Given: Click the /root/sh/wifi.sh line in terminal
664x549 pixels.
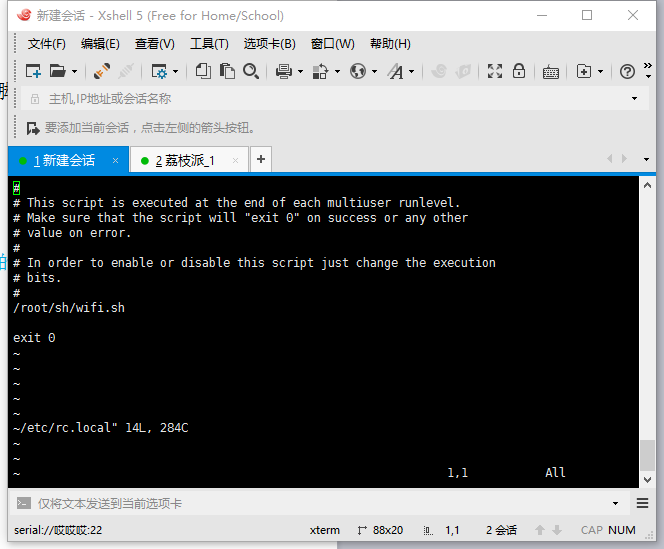Looking at the screenshot, I should [69, 308].
